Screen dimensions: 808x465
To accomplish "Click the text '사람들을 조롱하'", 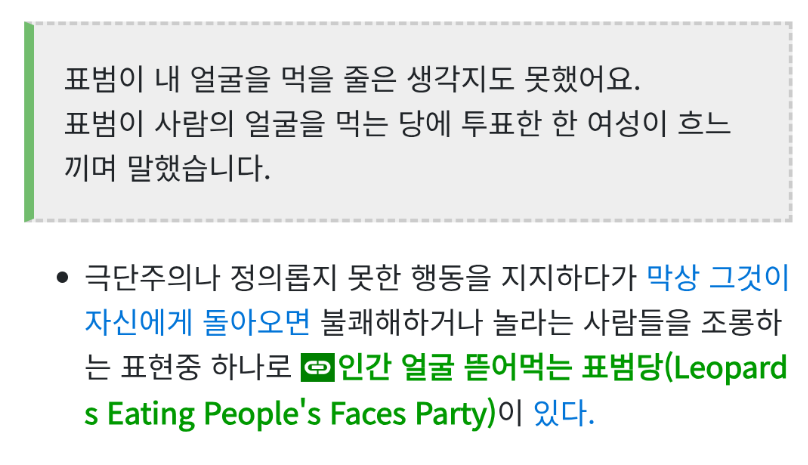I will [683, 323].
